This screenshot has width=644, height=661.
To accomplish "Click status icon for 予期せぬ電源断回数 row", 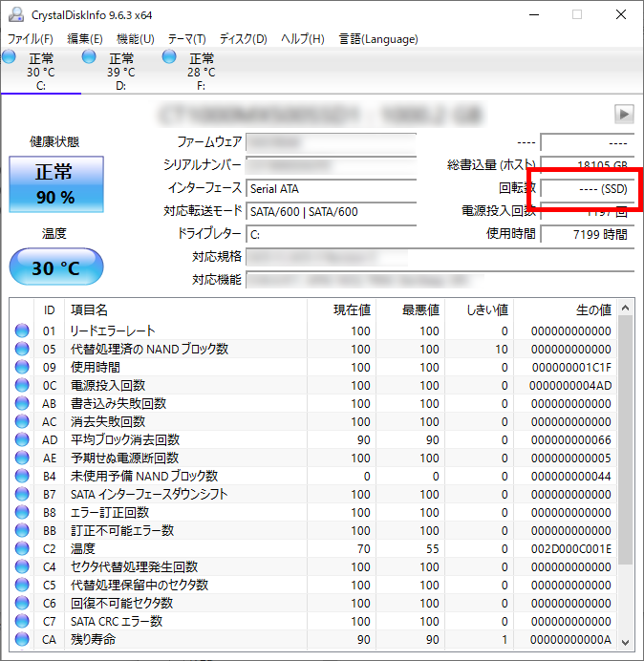I will pos(22,458).
